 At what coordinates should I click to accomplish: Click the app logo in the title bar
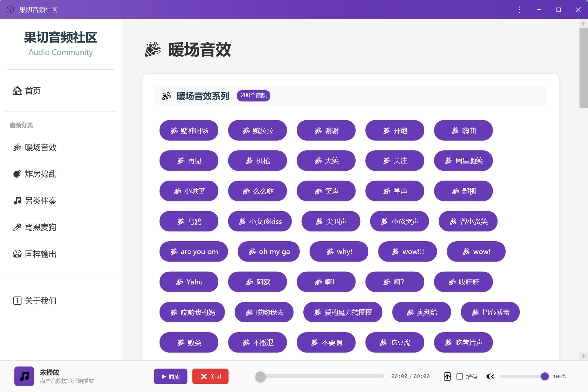10,9
